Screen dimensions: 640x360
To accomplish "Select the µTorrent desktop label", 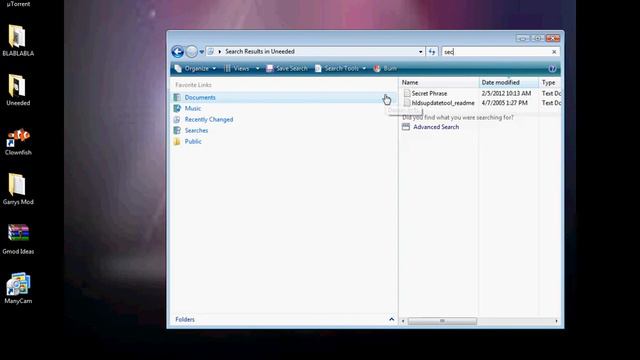I will click(x=18, y=4).
